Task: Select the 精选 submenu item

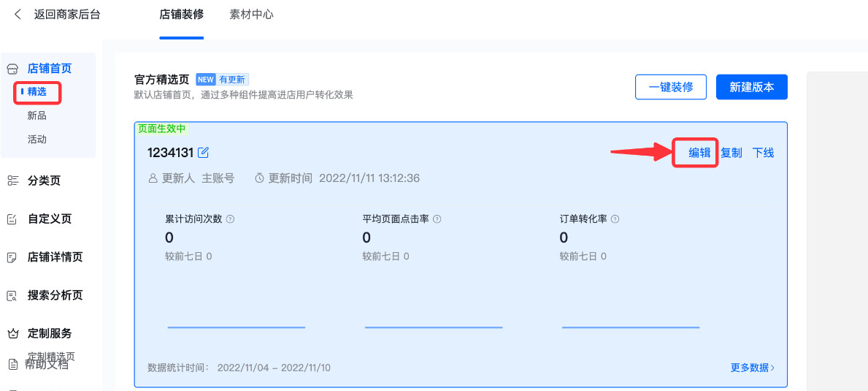Action: click(x=37, y=92)
